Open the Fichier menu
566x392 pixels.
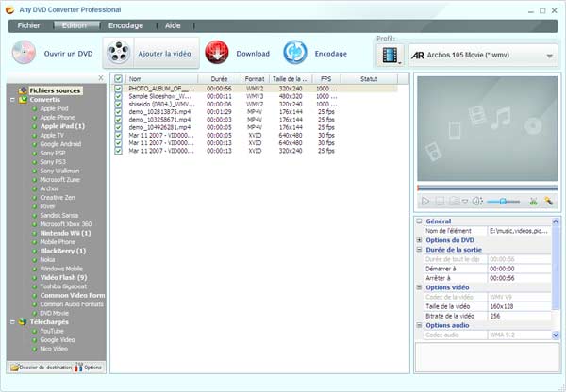click(28, 25)
